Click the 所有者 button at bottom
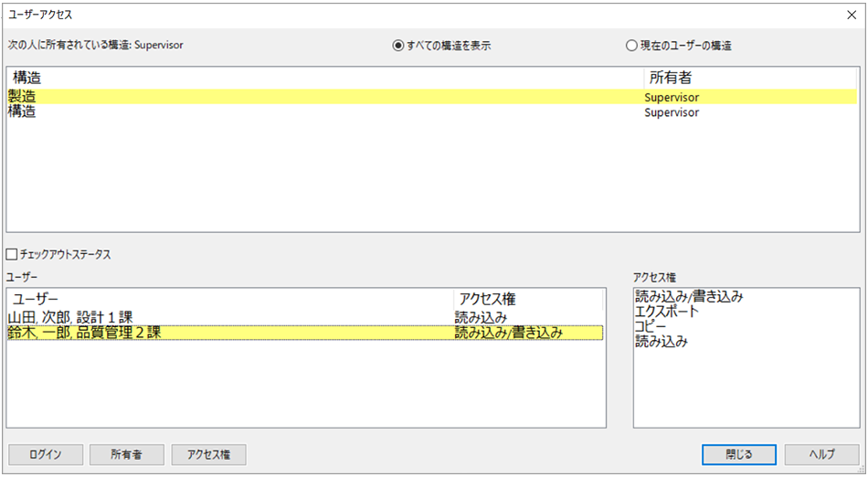868x477 pixels. pos(127,454)
